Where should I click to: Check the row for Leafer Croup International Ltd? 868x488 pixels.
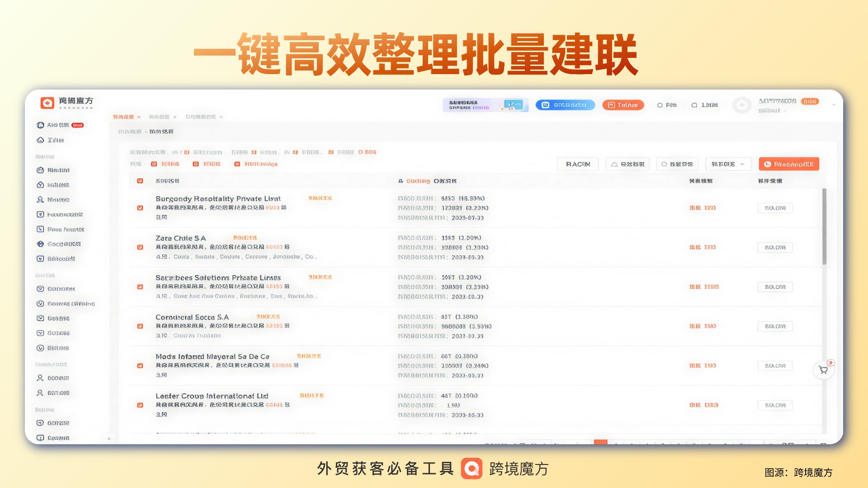click(140, 404)
